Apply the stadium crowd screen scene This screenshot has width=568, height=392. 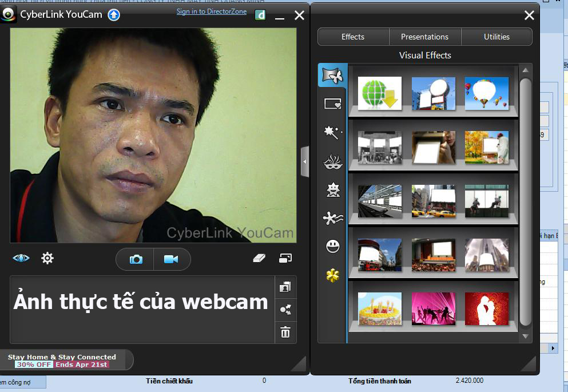433,255
